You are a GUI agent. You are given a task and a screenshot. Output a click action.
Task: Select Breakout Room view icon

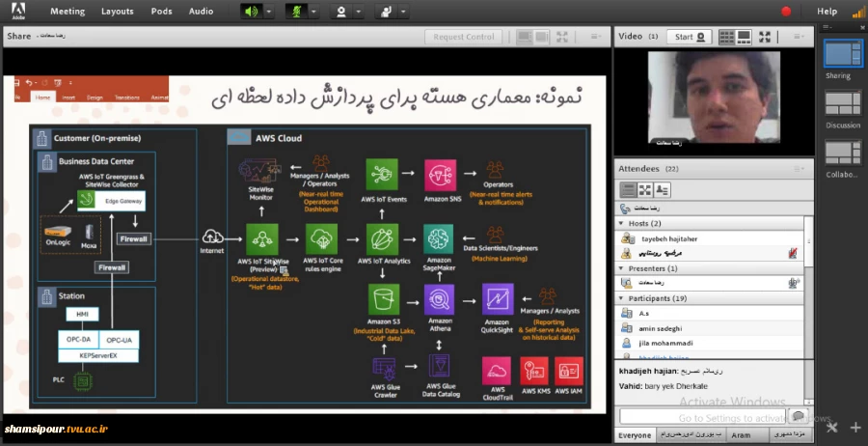click(x=645, y=190)
